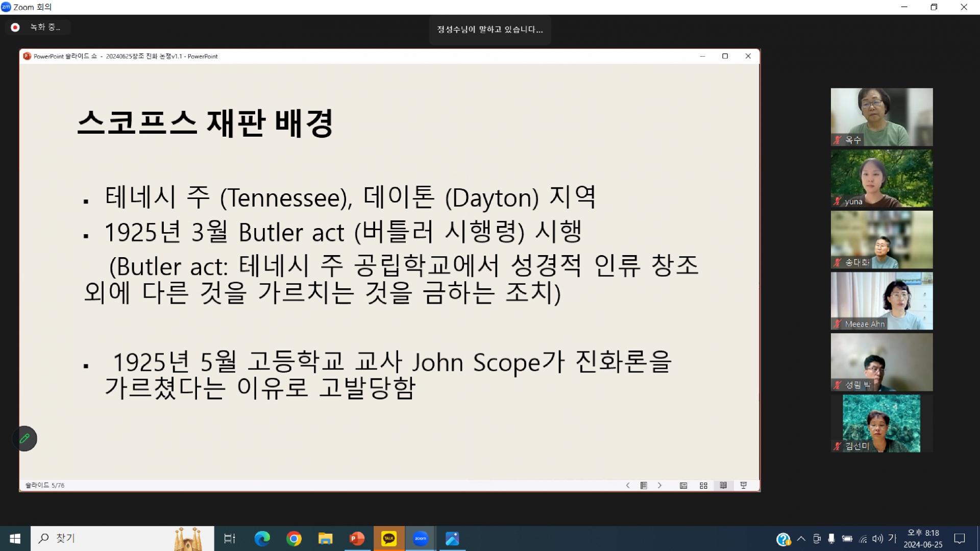Start Slide Show presentation view icon
The width and height of the screenshot is (980, 551).
(744, 485)
